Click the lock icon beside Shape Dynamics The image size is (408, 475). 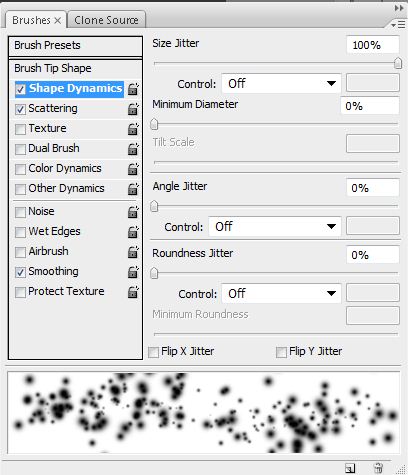coord(133,89)
